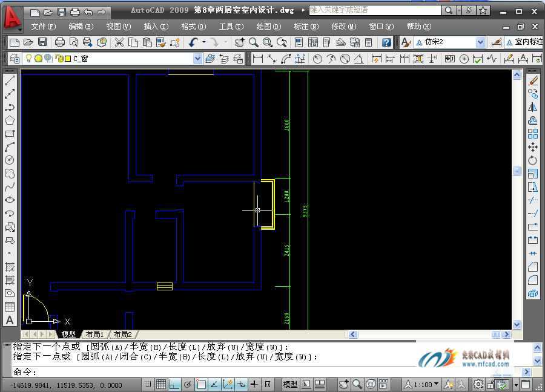
Task: Select the Mirror modify tool
Action: (x=533, y=107)
